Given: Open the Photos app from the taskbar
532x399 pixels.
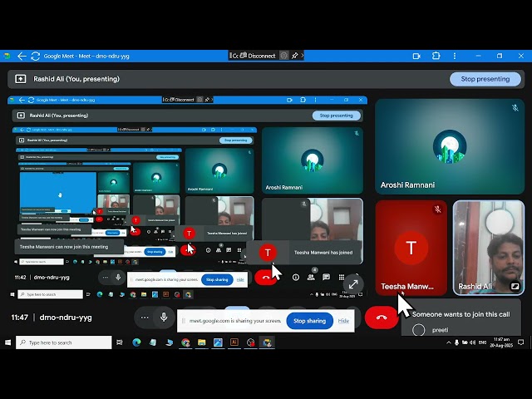Looking at the screenshot, I should [218, 342].
